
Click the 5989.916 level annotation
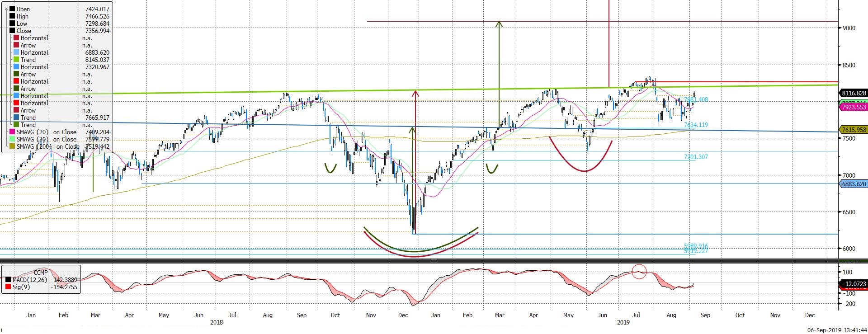point(696,246)
